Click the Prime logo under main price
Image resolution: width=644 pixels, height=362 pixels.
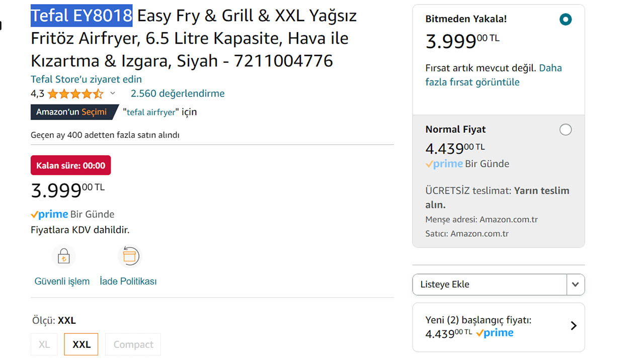pyautogui.click(x=49, y=214)
